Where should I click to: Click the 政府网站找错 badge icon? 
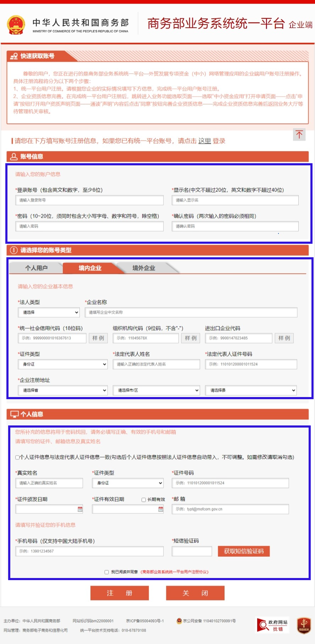click(273, 625)
